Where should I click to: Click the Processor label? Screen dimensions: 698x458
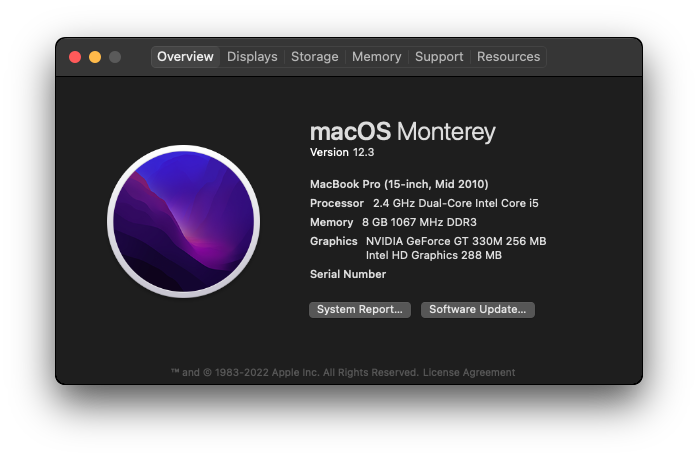pos(337,203)
